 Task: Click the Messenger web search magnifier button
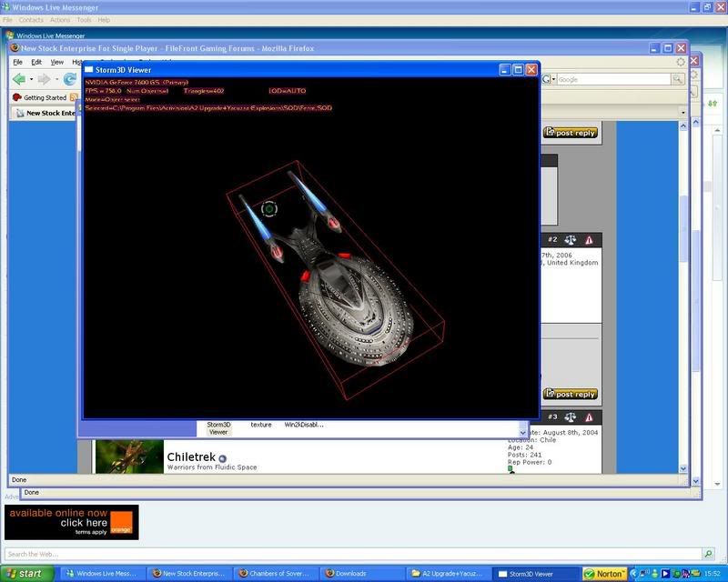tap(709, 554)
